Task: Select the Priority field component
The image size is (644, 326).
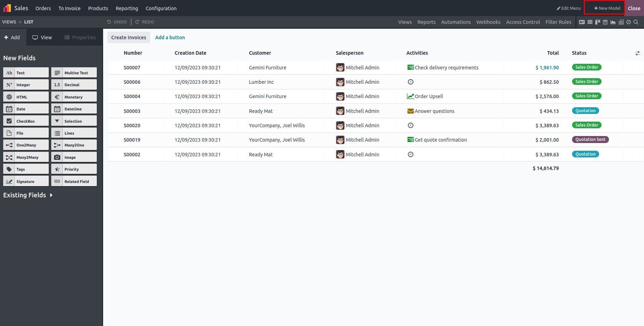Action: 74,169
